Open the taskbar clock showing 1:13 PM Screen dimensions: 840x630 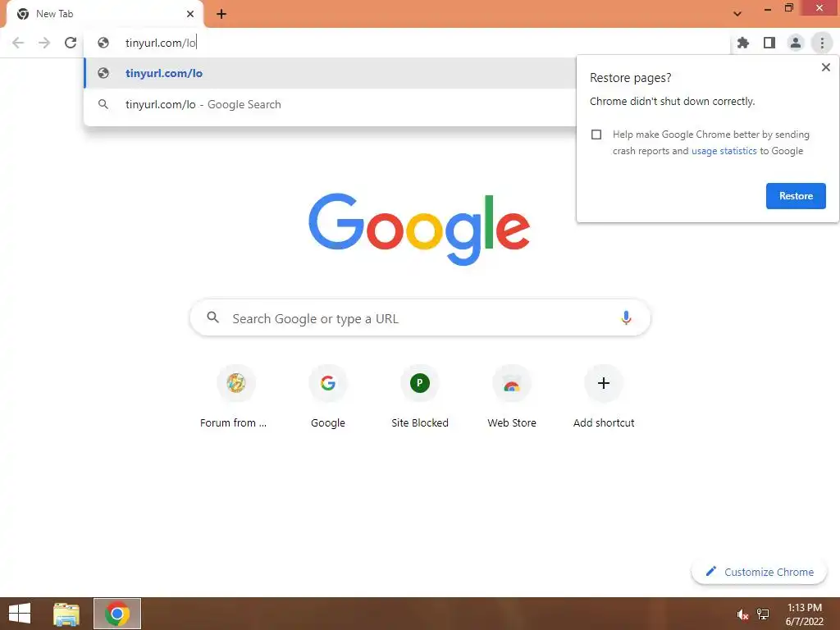804,614
